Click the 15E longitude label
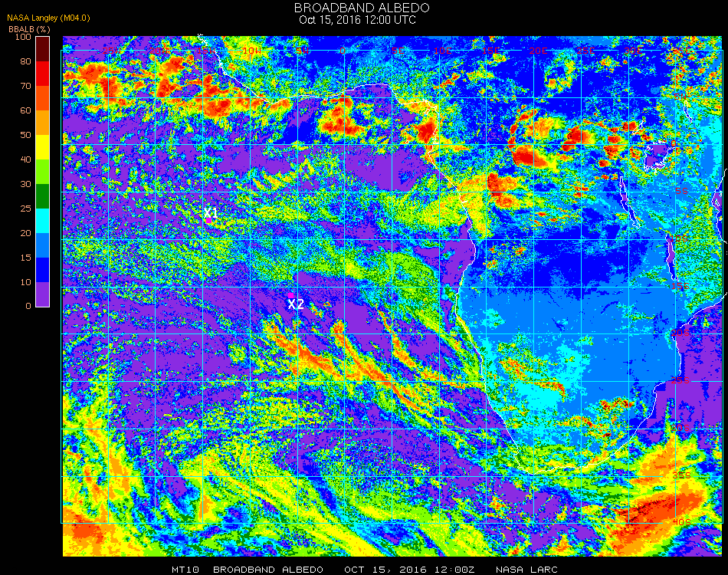 tap(490, 51)
